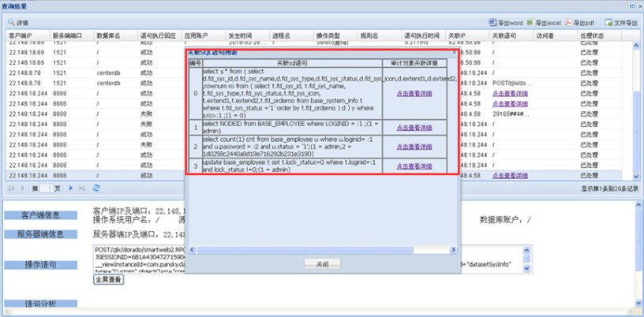Viewport: 644px width, 317px height.
Task: Close the 关联SQL语句列表 dialog with X
Action: (453, 51)
